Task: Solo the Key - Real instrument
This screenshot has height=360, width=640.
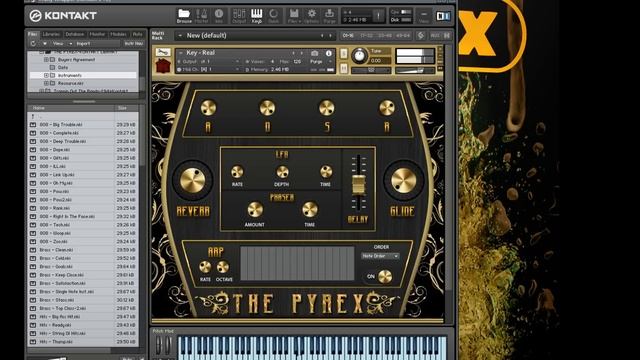Action: pos(344,53)
